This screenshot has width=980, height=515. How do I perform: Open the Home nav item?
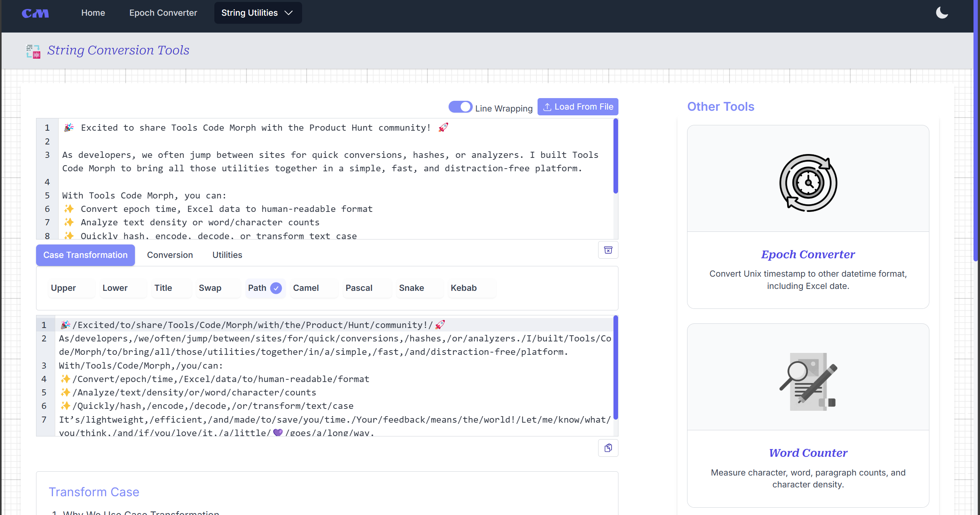coord(93,13)
